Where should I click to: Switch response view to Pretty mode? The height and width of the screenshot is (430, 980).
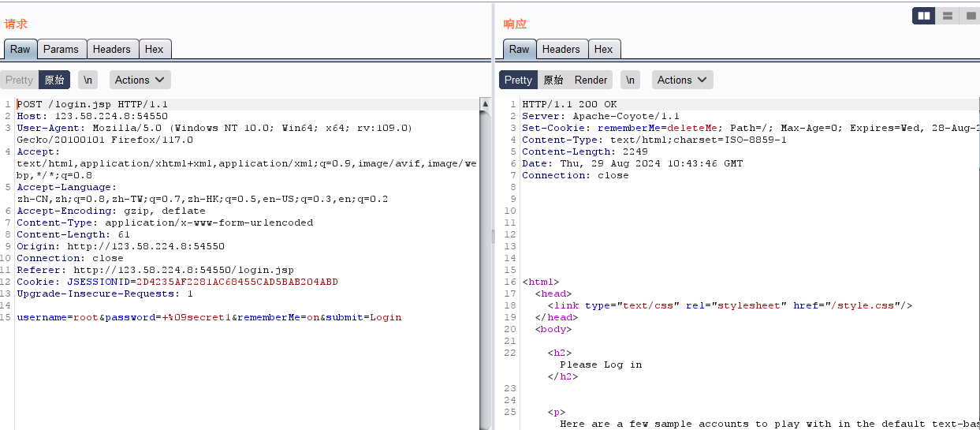point(518,80)
